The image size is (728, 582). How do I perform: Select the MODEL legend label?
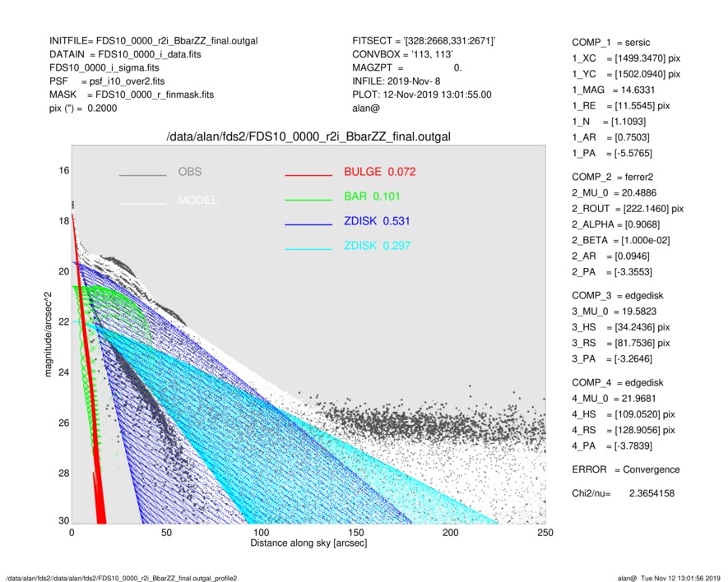[x=197, y=201]
